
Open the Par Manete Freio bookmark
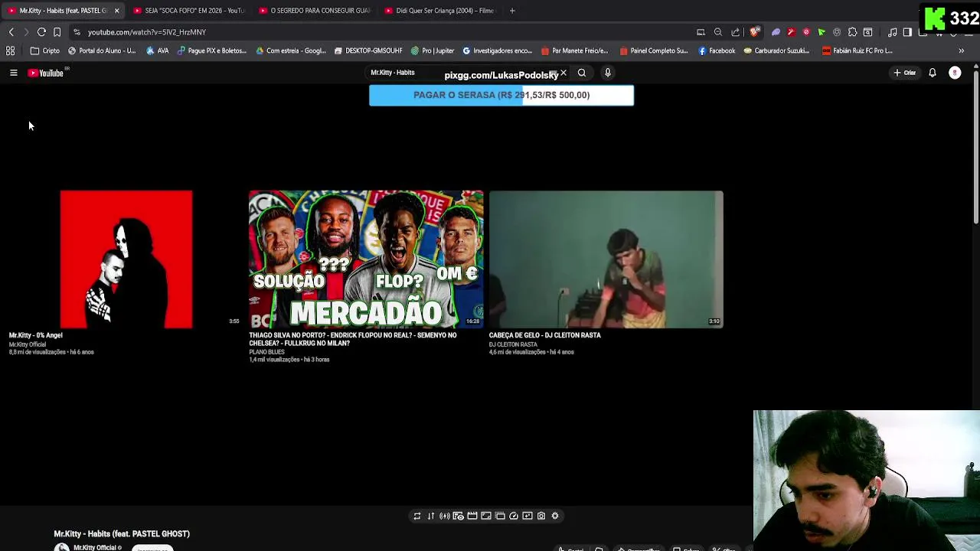(574, 51)
